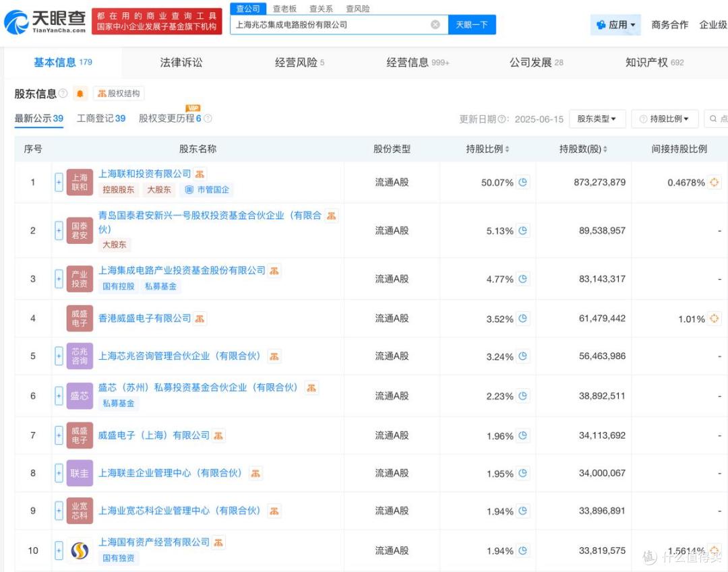Screen dimensions: 728x572
Task: Switch to the 公司发展 tab
Action: [x=537, y=63]
